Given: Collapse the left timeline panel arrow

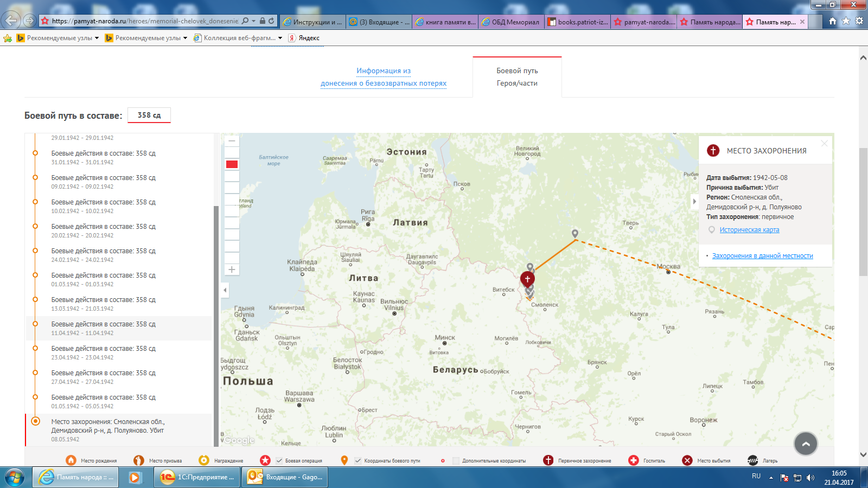Looking at the screenshot, I should pyautogui.click(x=225, y=290).
